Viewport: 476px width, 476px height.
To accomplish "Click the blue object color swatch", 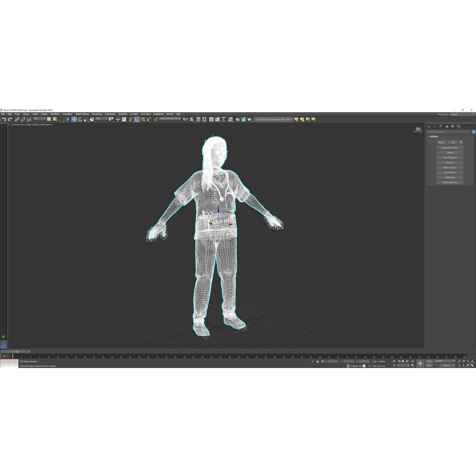I will click(473, 132).
